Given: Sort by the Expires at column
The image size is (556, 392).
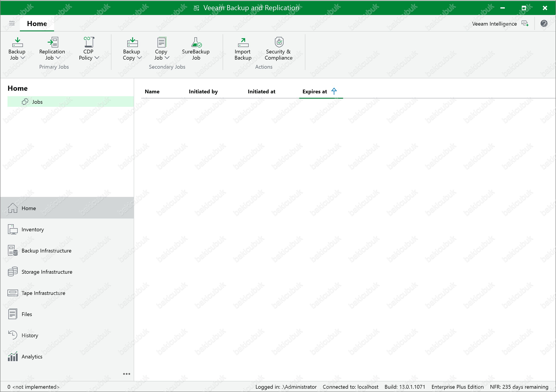Looking at the screenshot, I should click(315, 92).
